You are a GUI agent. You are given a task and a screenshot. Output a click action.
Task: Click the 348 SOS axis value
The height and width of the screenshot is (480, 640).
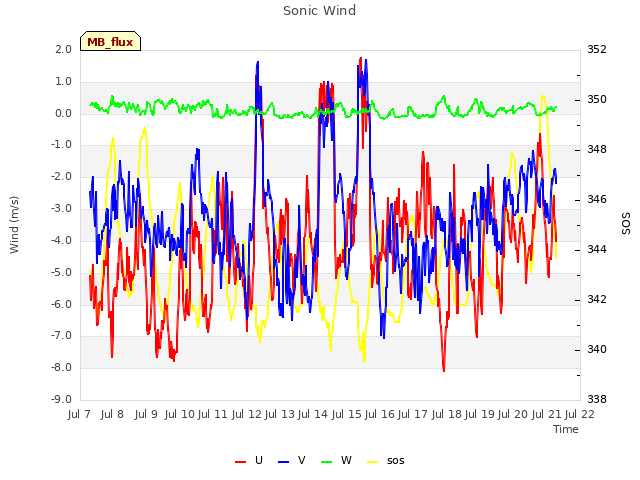tap(597, 149)
